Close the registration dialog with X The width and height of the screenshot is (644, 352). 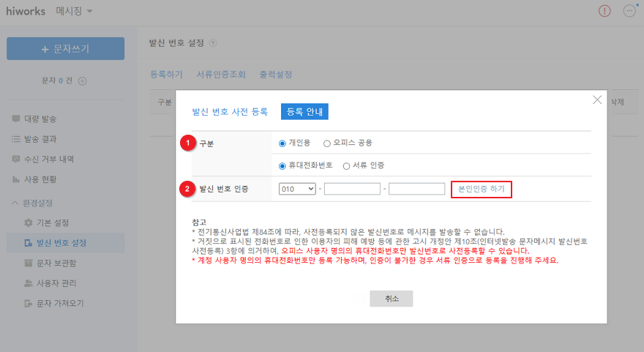pyautogui.click(x=597, y=100)
